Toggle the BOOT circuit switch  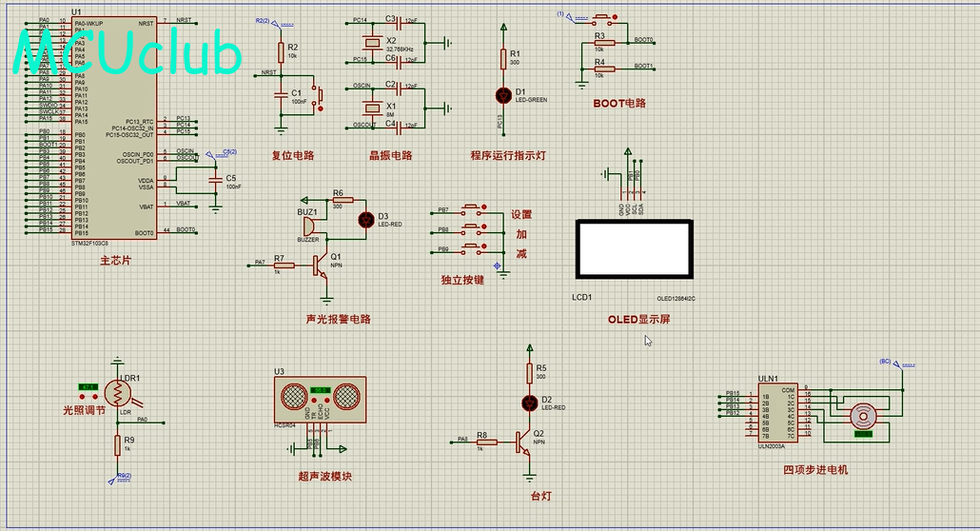coord(603,19)
